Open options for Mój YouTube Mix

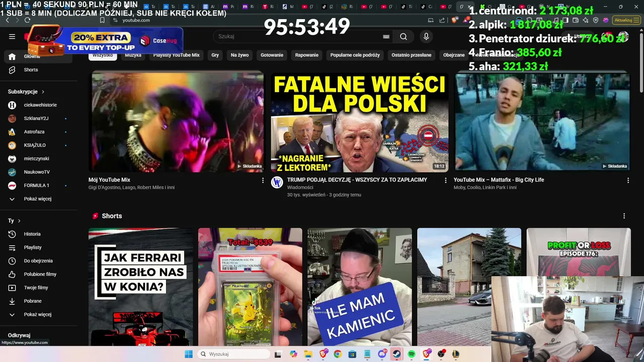pos(263,180)
